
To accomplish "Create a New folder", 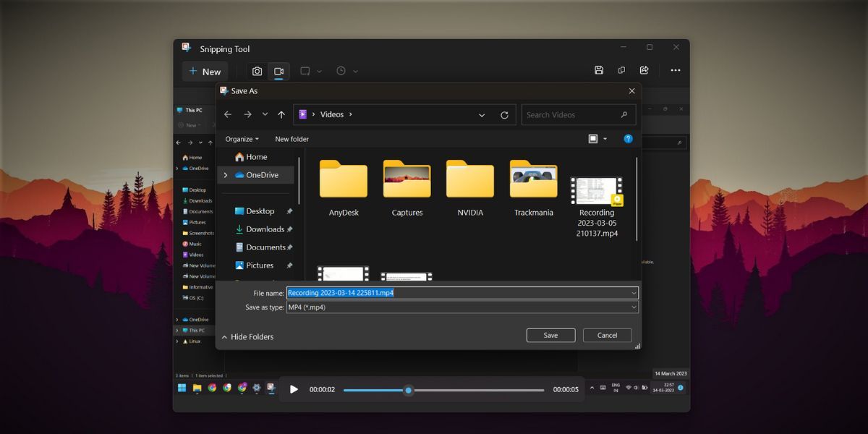I will tap(292, 139).
